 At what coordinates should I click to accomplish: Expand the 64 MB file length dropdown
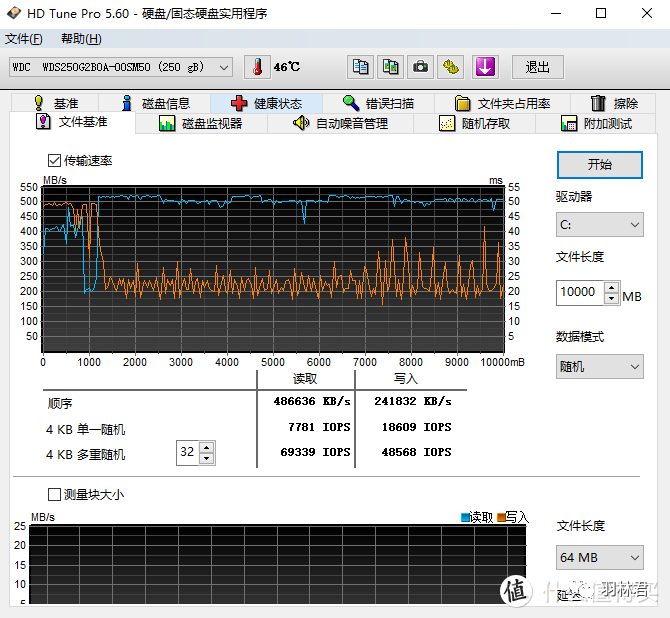[599, 557]
